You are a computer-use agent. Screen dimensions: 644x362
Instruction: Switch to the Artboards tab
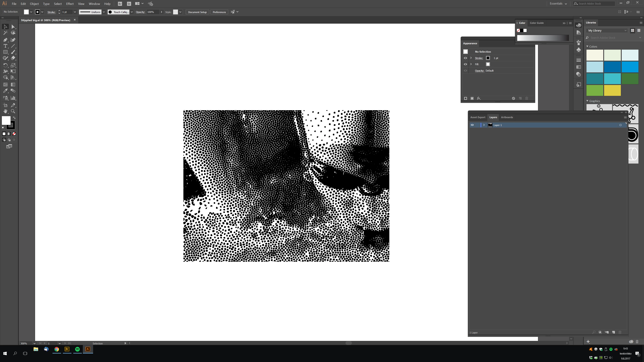[507, 117]
